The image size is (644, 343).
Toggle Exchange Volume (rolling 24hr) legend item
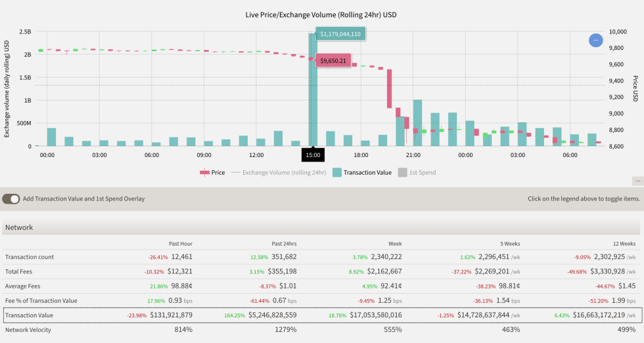pyautogui.click(x=279, y=173)
